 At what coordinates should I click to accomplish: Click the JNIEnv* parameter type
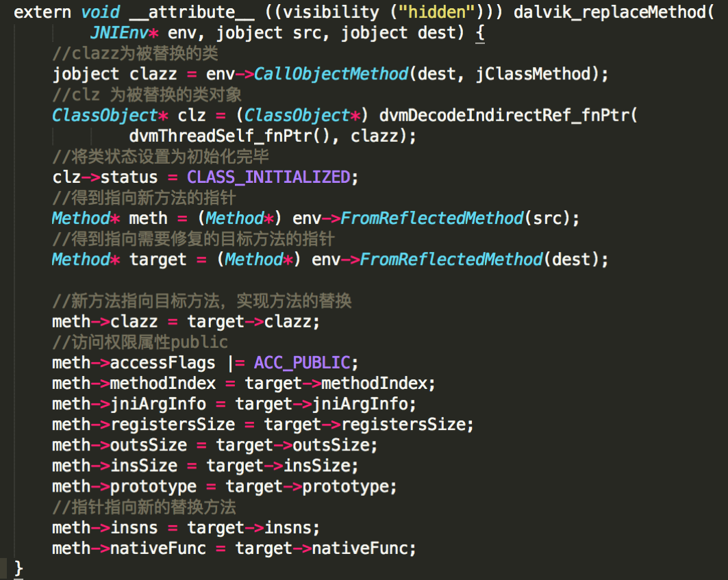point(125,33)
